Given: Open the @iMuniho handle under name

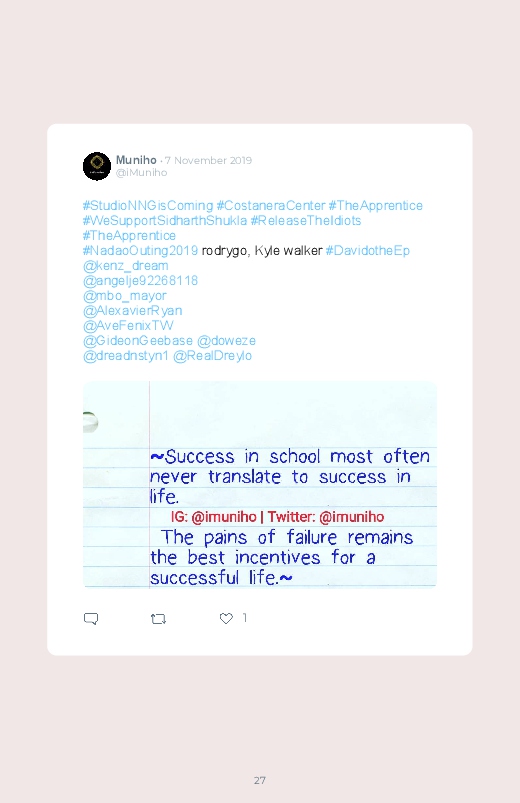Looking at the screenshot, I should (x=141, y=173).
